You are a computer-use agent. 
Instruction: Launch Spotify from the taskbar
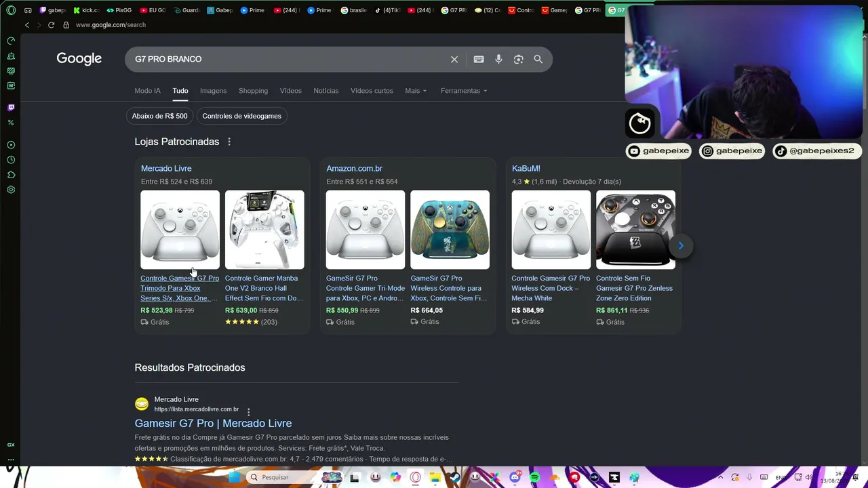(x=534, y=477)
